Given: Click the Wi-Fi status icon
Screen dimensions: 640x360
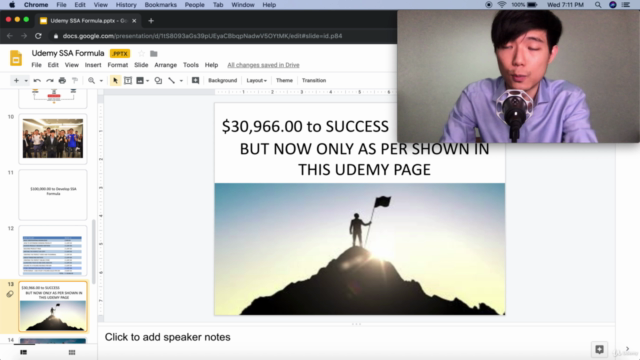Looking at the screenshot, I should pyautogui.click(x=502, y=5).
